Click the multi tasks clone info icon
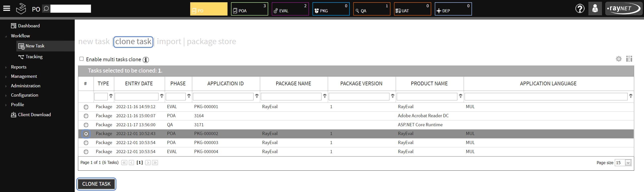The image size is (644, 192). [146, 60]
